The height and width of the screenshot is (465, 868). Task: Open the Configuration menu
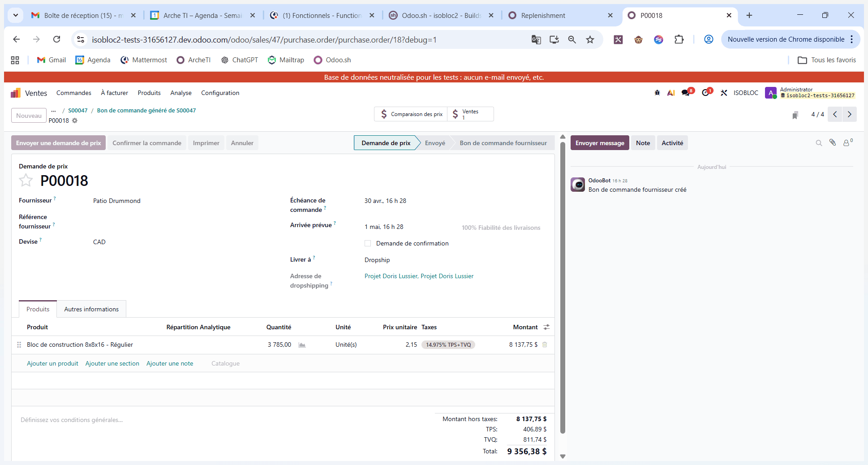220,93
